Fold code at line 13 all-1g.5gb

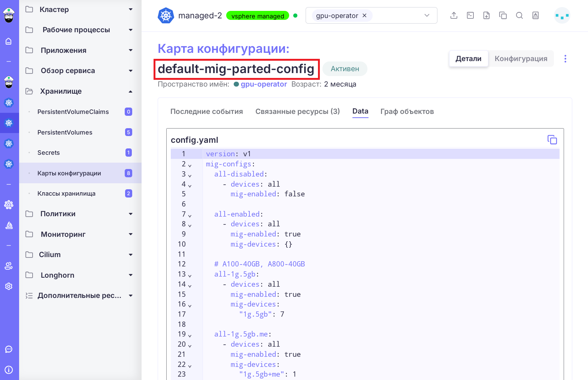tap(190, 275)
